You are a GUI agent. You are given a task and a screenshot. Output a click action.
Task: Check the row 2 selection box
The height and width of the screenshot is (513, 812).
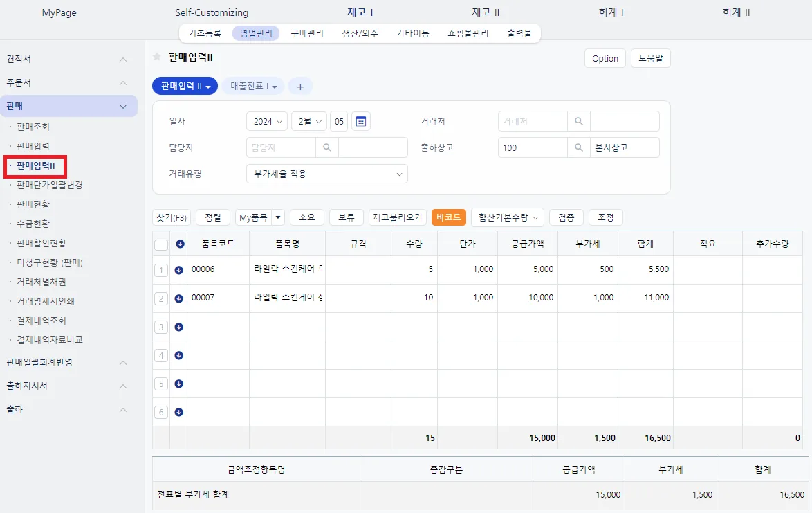[x=161, y=298]
